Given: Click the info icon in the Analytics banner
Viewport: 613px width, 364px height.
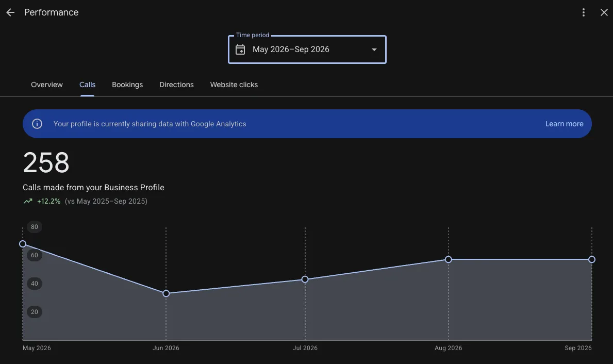Looking at the screenshot, I should coord(37,124).
